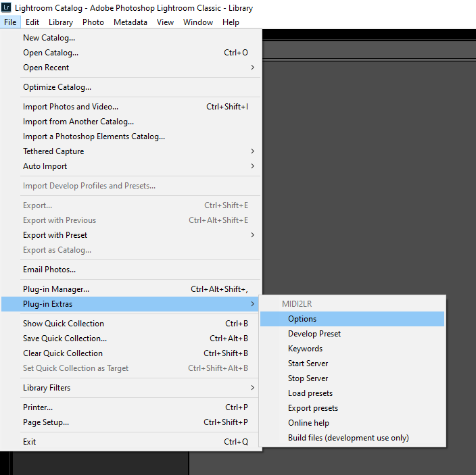
Task: Open the Photo menu
Action: pos(93,22)
